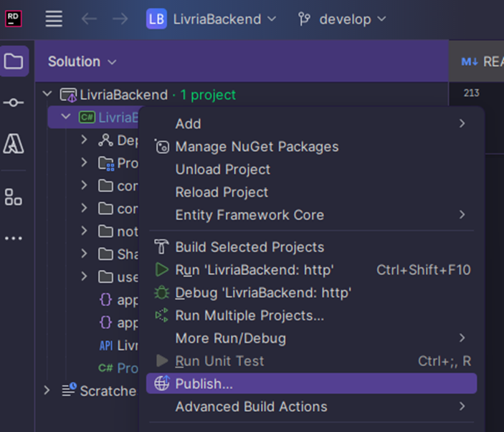
Task: Collapse the LivriaBackend solution node
Action: [x=47, y=94]
